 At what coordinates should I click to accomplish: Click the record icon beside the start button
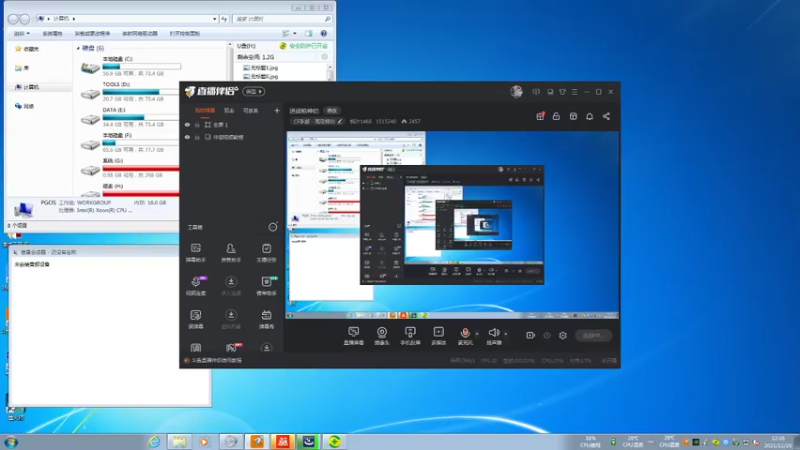tap(530, 335)
